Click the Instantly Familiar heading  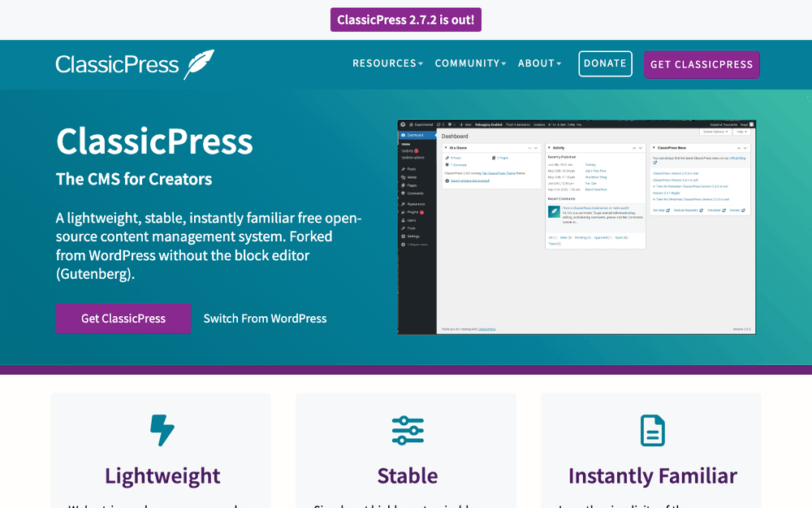click(653, 475)
